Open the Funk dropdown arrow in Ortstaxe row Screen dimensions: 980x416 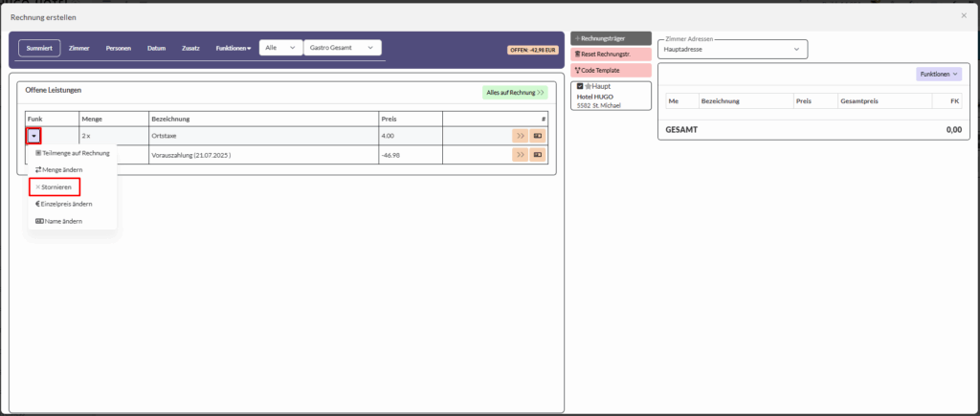[x=33, y=136]
